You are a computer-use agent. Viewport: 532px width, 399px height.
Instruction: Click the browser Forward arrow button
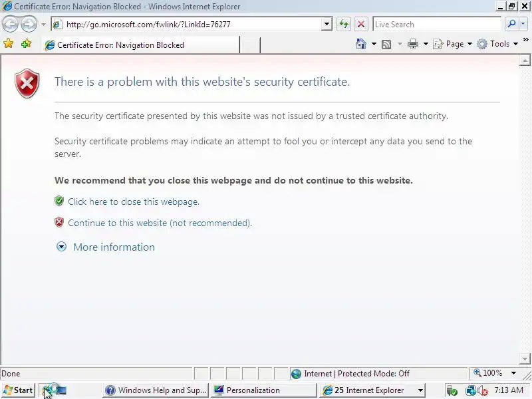[29, 24]
